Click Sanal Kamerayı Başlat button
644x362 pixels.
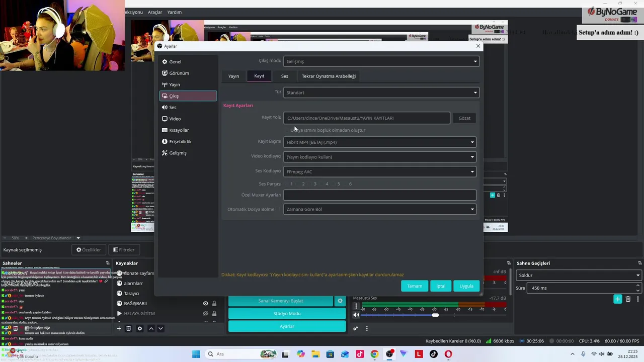coord(281,301)
